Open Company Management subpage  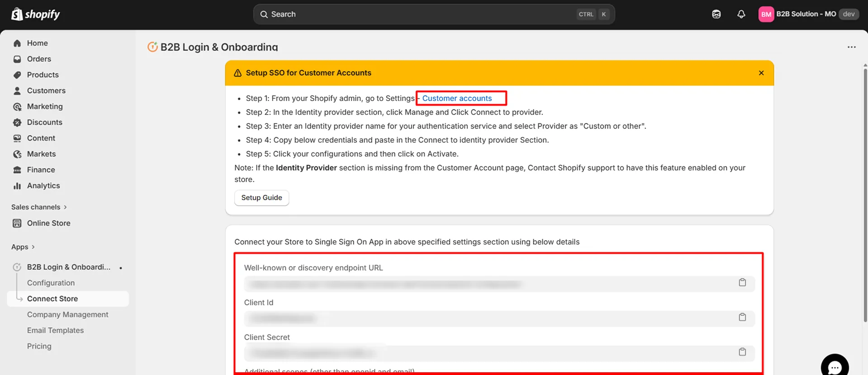pyautogui.click(x=67, y=314)
